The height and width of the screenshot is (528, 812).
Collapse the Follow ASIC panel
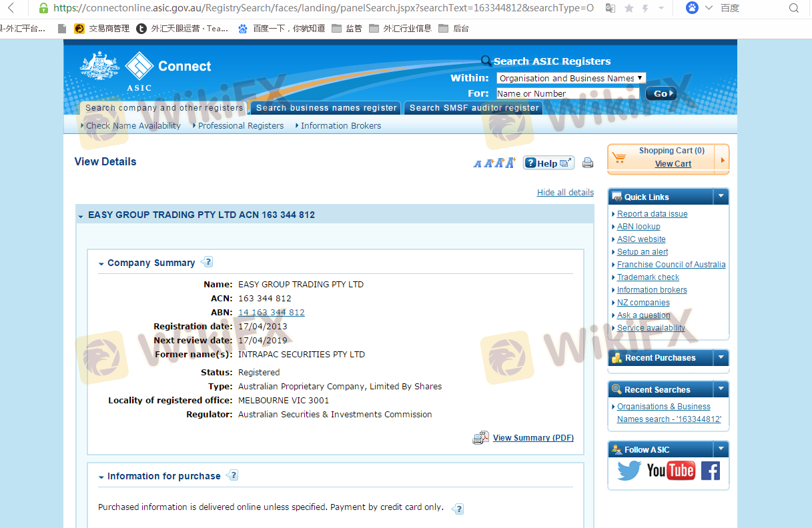721,449
